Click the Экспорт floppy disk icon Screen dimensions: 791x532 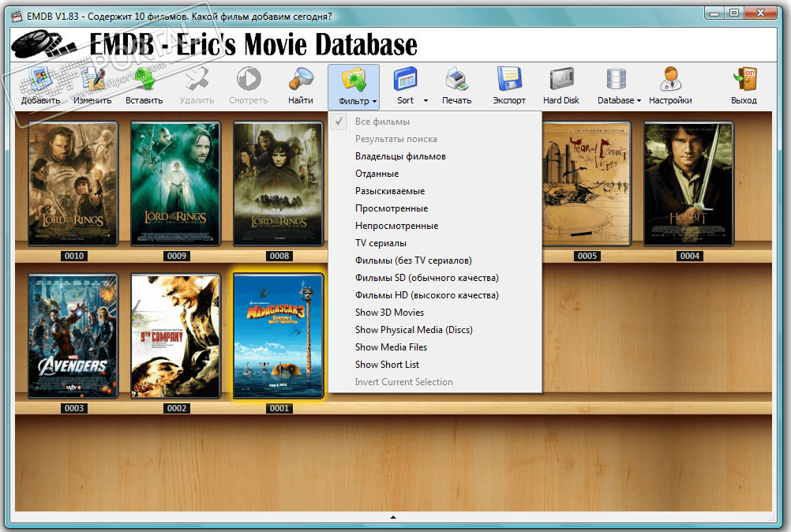point(509,80)
